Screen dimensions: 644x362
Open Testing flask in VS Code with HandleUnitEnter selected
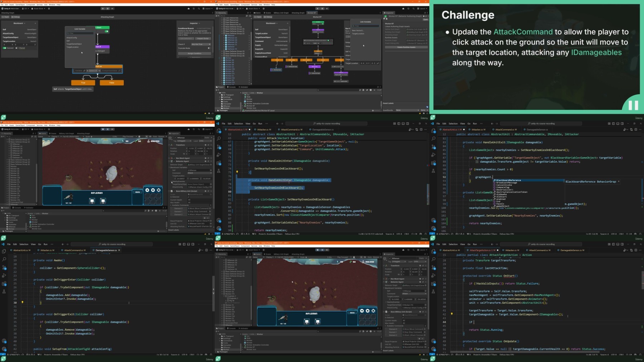(219, 171)
